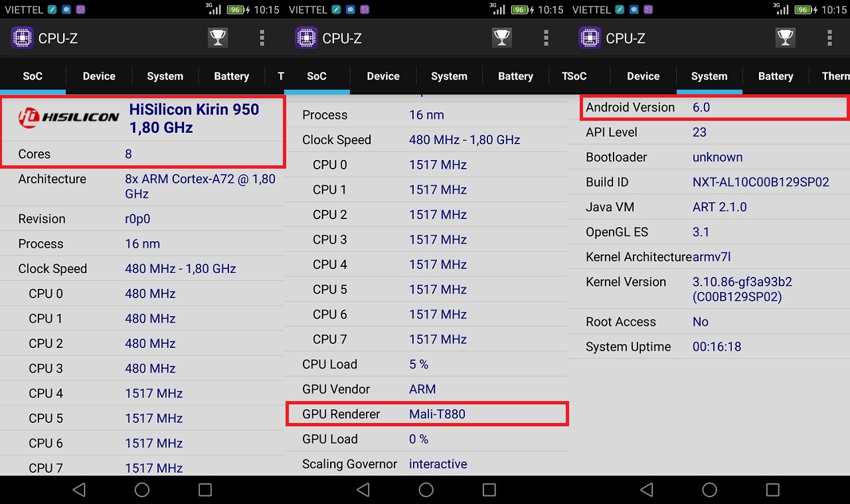850x504 pixels.
Task: Tap Recents square button on middle phone screen
Action: click(489, 490)
